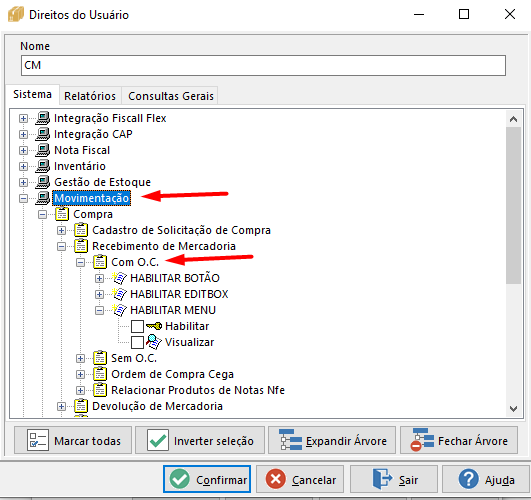This screenshot has height=500, width=531.
Task: Tick the Visualizar checkbox
Action: [x=137, y=342]
